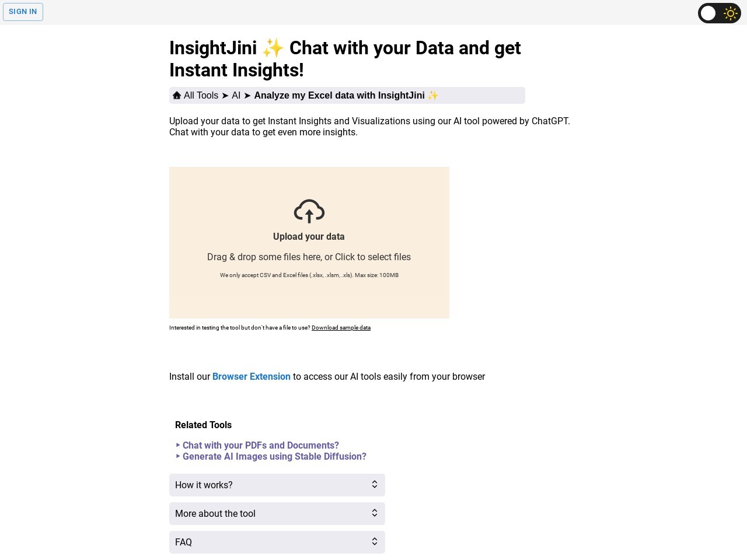Image resolution: width=747 pixels, height=560 pixels.
Task: Expand the How it works? section
Action: coord(277,485)
